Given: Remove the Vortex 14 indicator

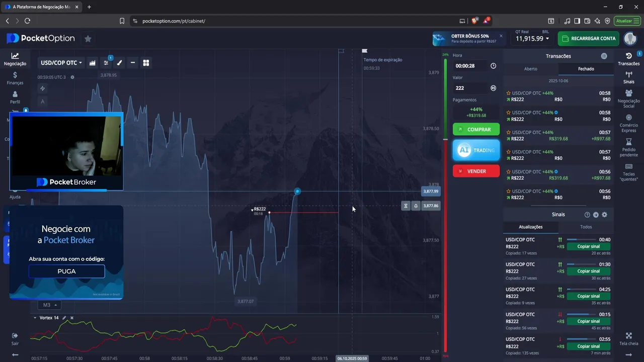Looking at the screenshot, I should [71, 318].
